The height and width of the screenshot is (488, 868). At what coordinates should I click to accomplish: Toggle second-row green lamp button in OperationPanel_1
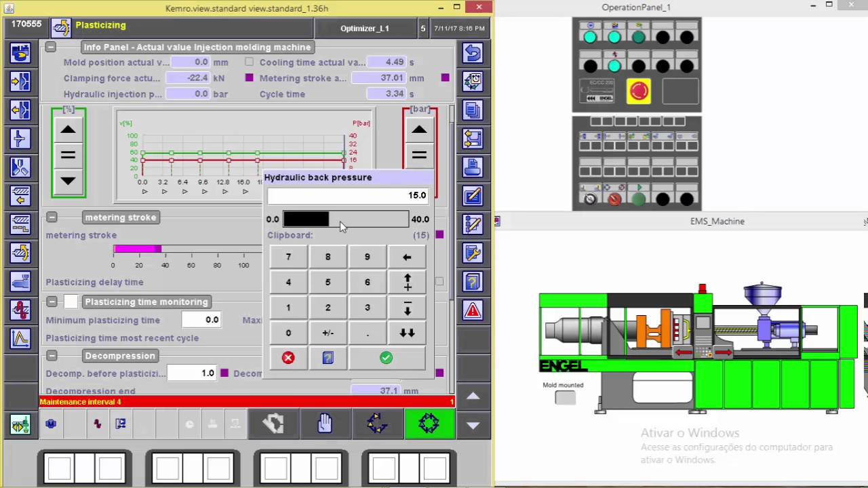(x=614, y=66)
